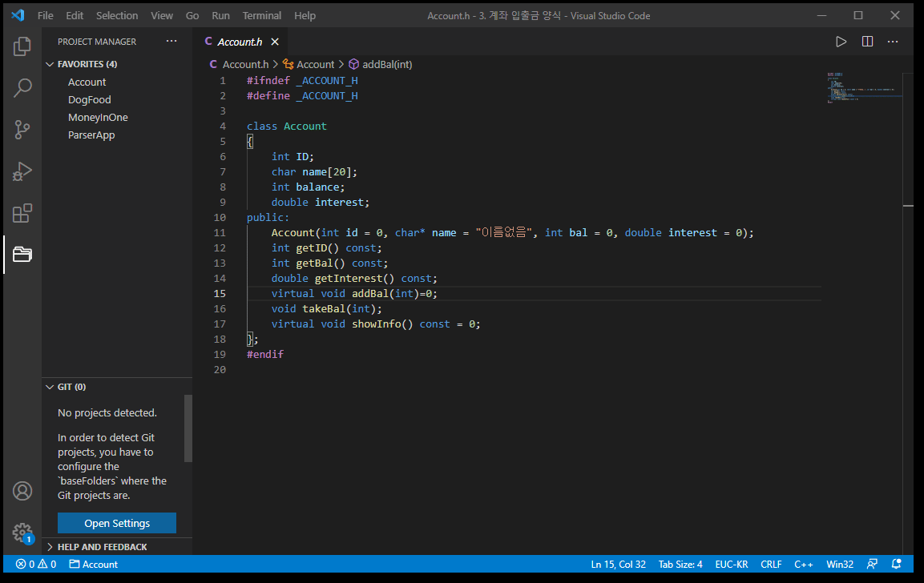Change the CRLF end of line sequence
Viewport: 924px width, 583px height.
point(771,564)
